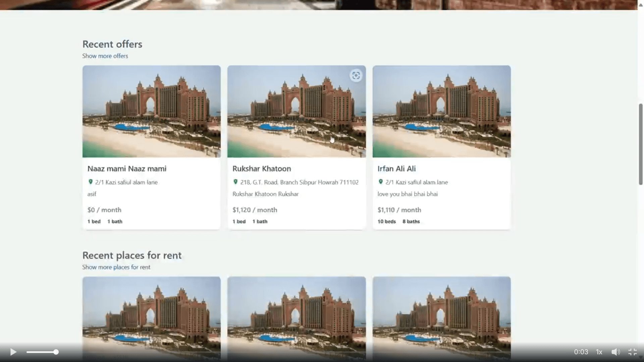Click the location pin beside 218, G.T. Road address
Screen dimensions: 644x362
pyautogui.click(x=235, y=182)
